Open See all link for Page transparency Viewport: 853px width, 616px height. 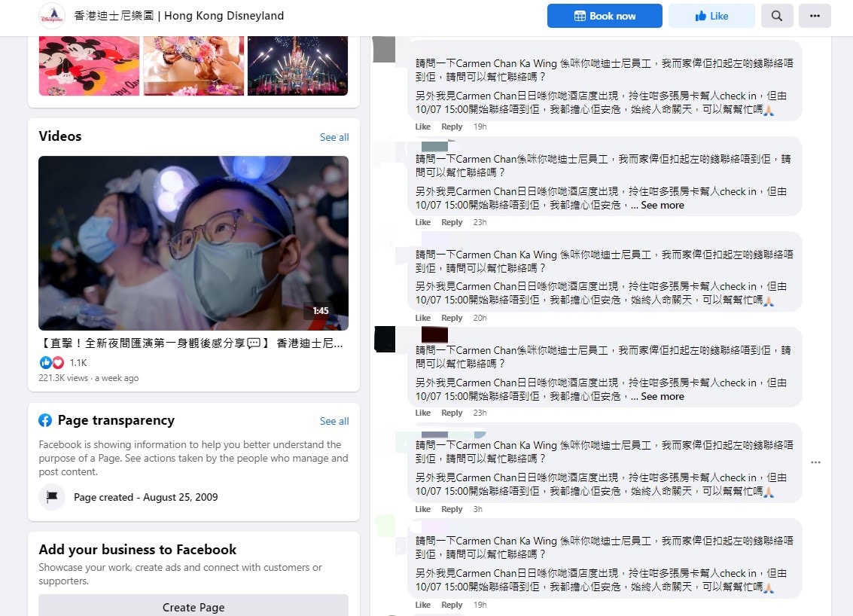point(334,421)
